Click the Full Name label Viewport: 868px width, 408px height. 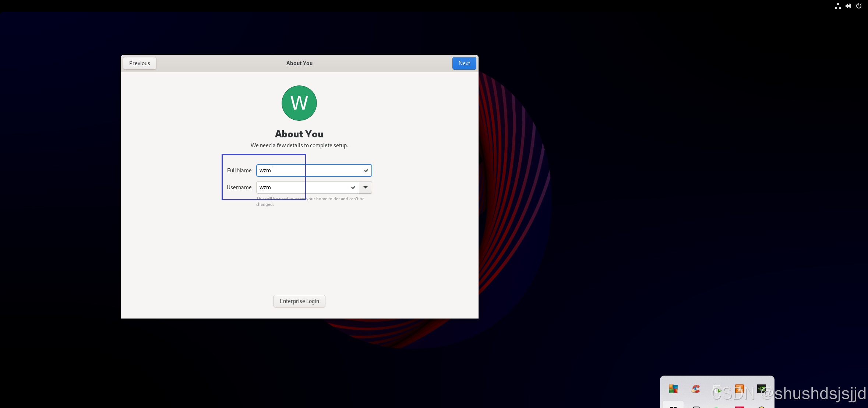click(x=239, y=170)
